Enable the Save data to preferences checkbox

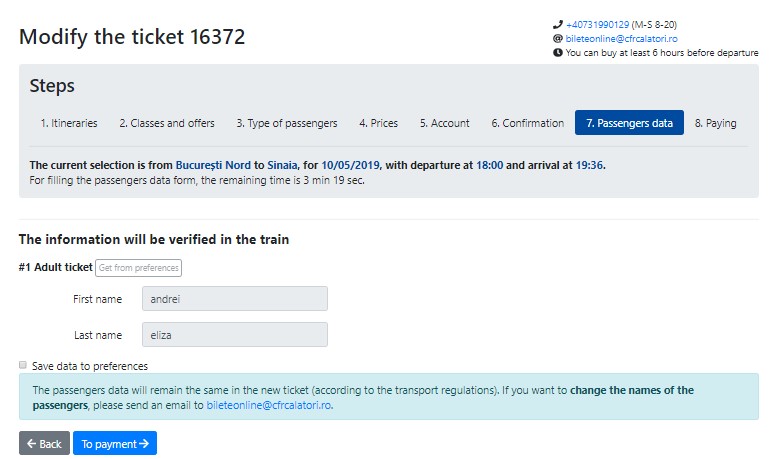23,365
